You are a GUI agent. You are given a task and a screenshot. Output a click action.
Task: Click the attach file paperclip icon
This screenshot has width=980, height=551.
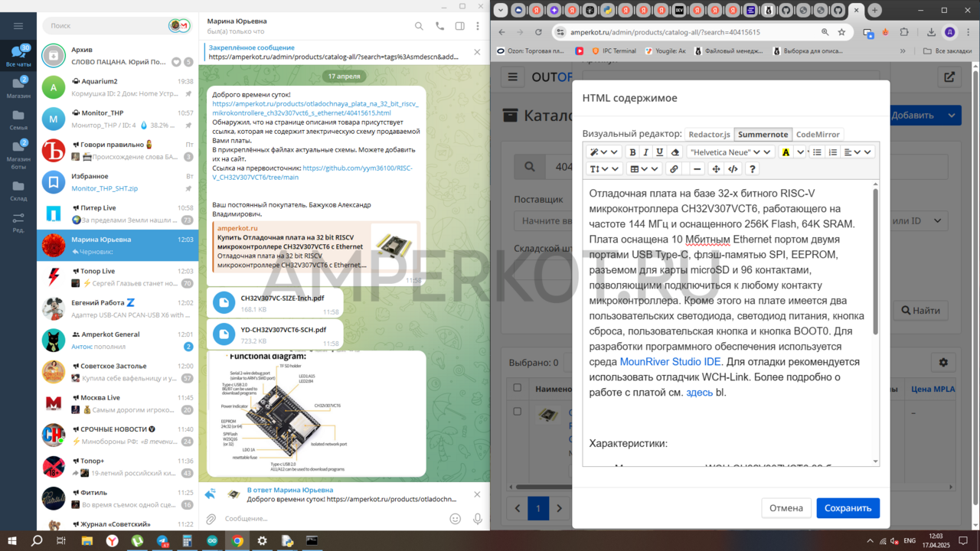211,519
